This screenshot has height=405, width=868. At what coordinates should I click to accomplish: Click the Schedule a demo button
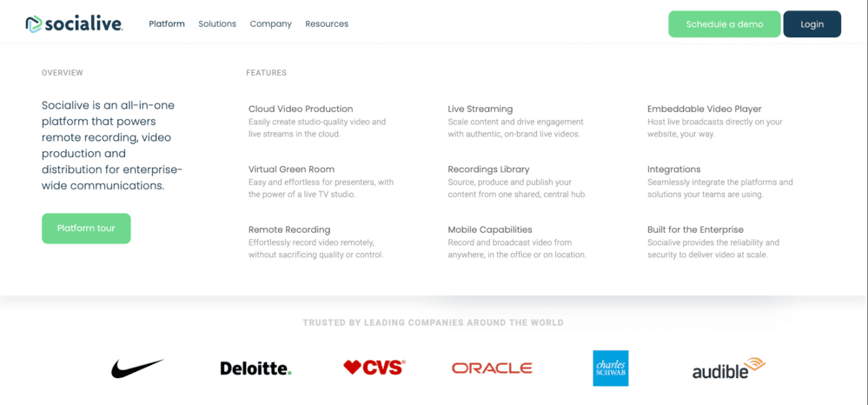724,24
